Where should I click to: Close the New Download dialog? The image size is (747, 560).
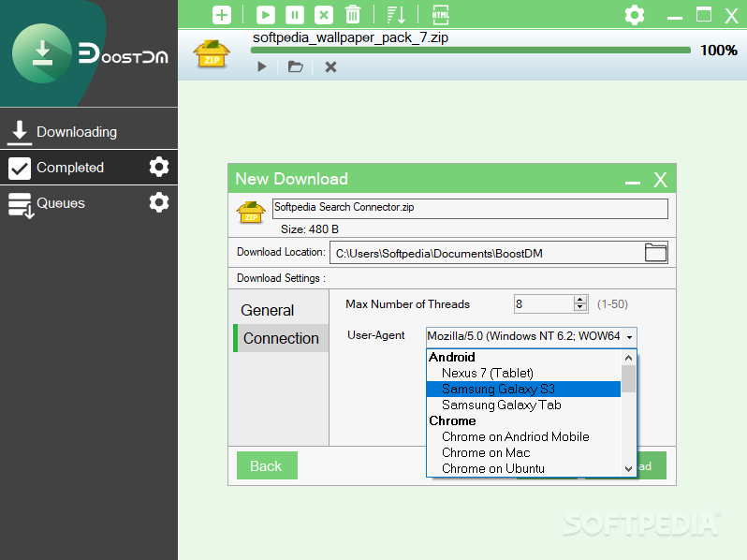[660, 180]
